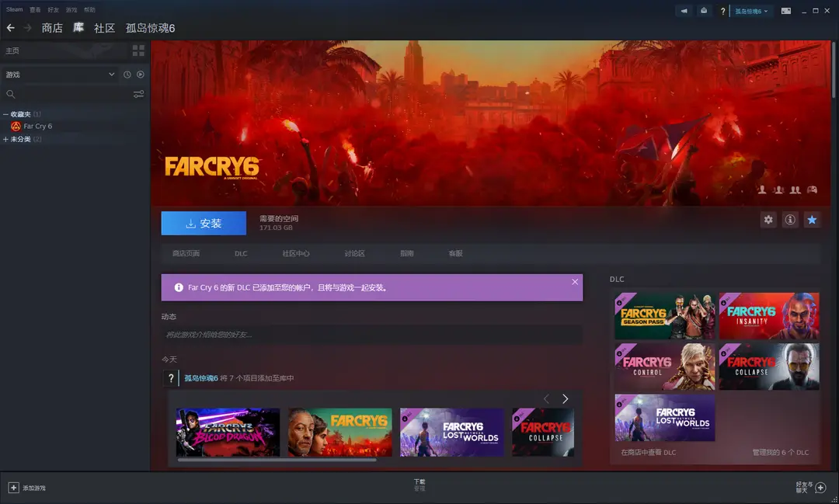The width and height of the screenshot is (839, 504).
Task: Go to the 商店 tab
Action: coord(52,28)
